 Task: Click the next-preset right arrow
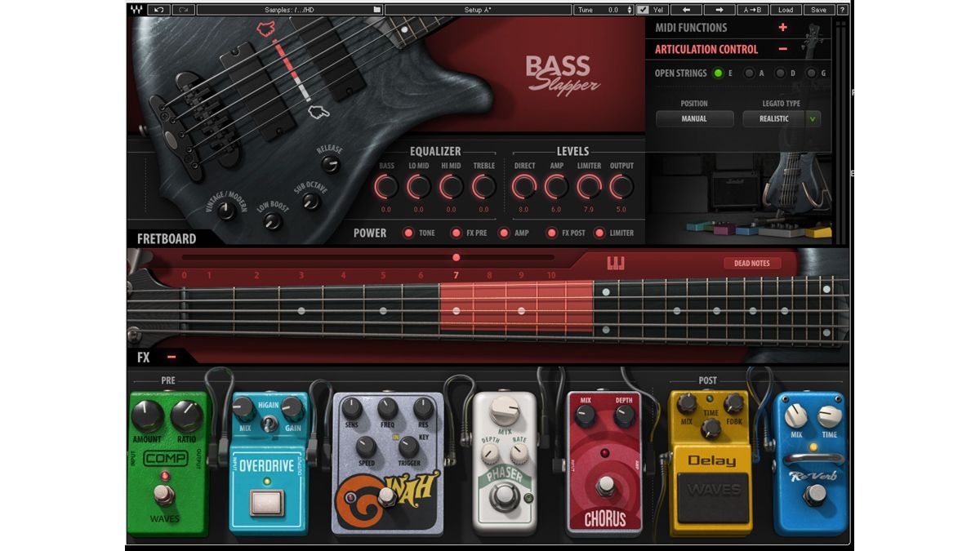[721, 10]
